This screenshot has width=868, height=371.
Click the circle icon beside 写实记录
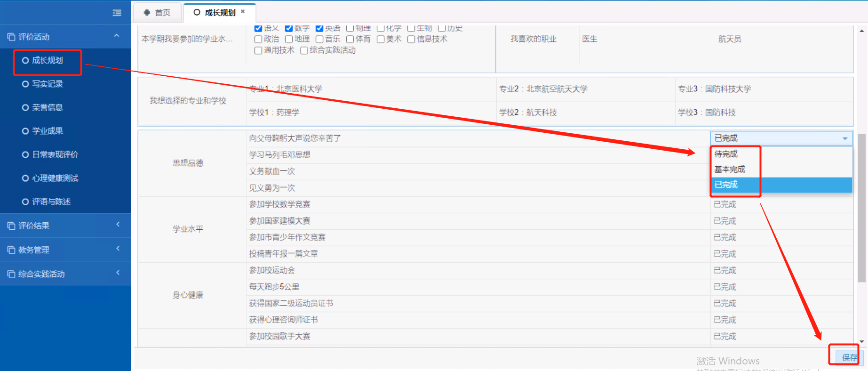25,84
